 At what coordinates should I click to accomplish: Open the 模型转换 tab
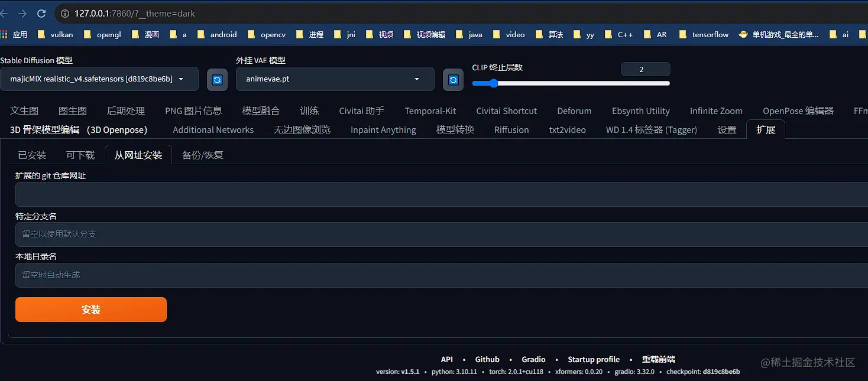(x=455, y=130)
